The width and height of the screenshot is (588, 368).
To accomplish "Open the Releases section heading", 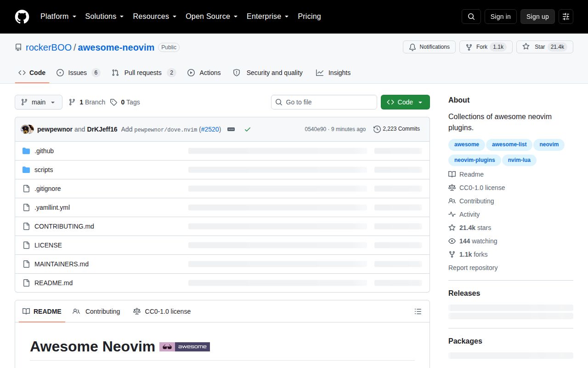I will [464, 293].
